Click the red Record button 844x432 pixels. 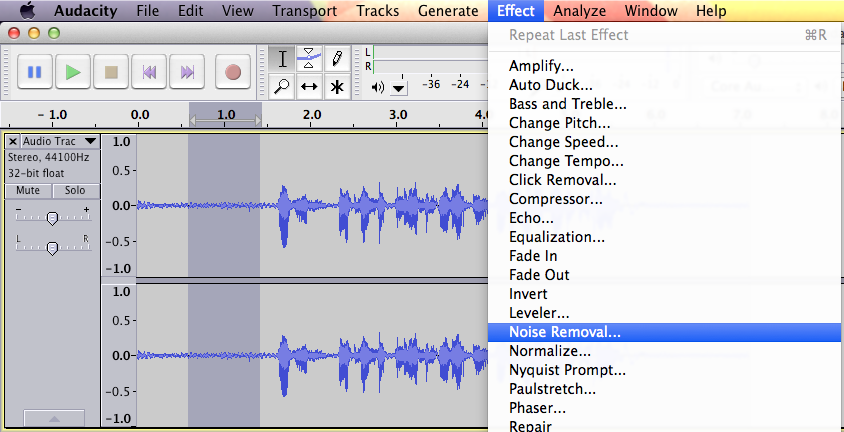point(233,72)
